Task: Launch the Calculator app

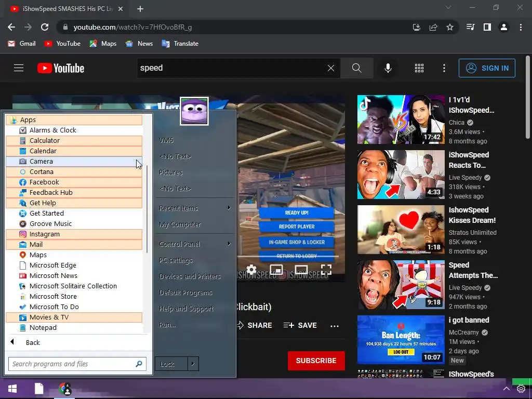Action: click(74, 140)
